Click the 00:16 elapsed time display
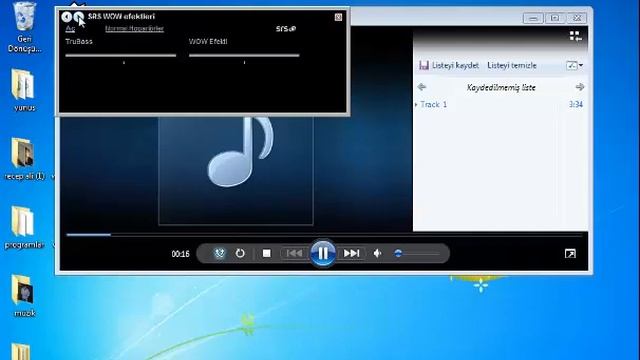The height and width of the screenshot is (360, 640). [180, 254]
